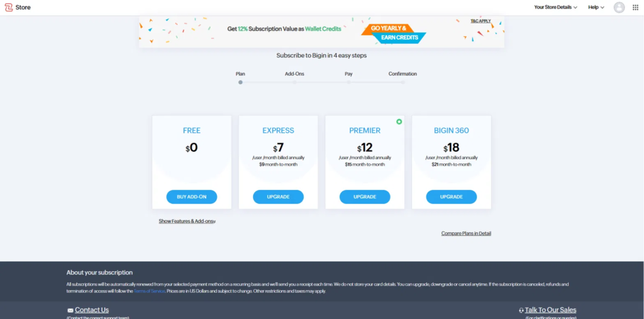Click the $21 month-to-month text
This screenshot has width=644, height=319.
(x=452, y=164)
